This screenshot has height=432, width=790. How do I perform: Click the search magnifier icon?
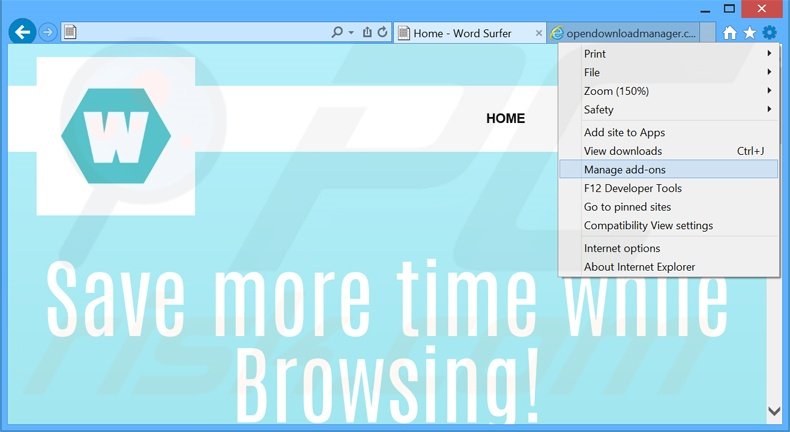point(337,32)
